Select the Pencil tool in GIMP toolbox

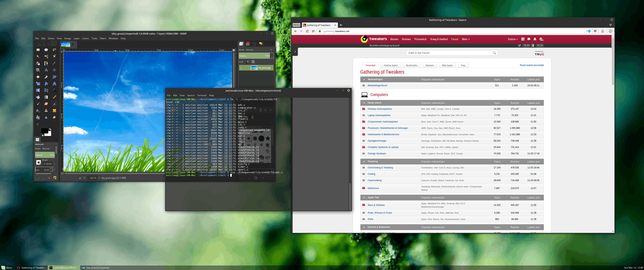coord(54,97)
